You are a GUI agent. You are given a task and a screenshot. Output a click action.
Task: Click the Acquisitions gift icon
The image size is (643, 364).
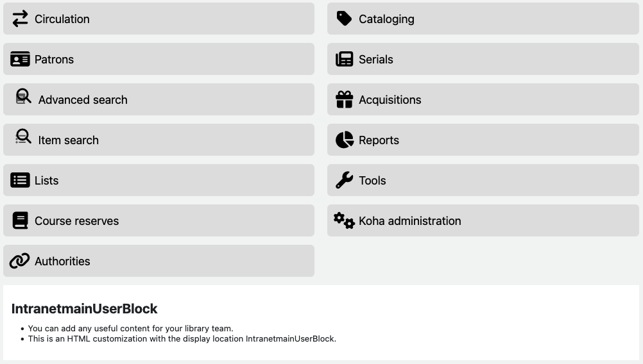344,99
